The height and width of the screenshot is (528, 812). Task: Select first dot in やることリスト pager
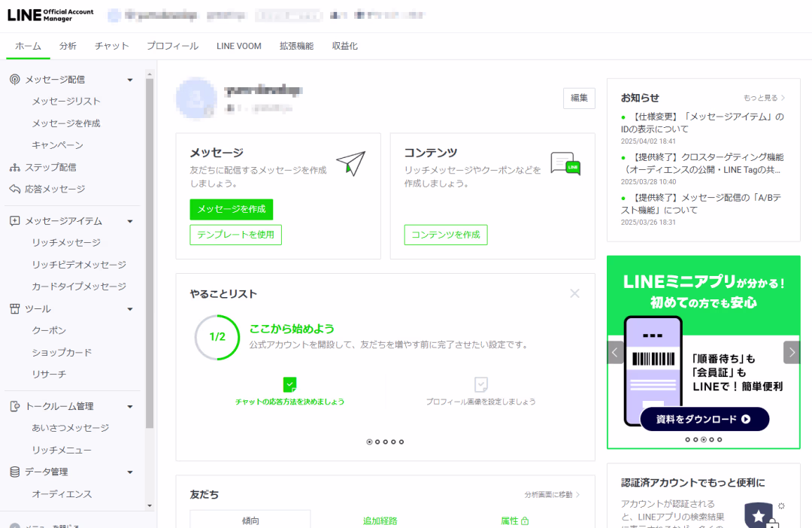point(369,442)
